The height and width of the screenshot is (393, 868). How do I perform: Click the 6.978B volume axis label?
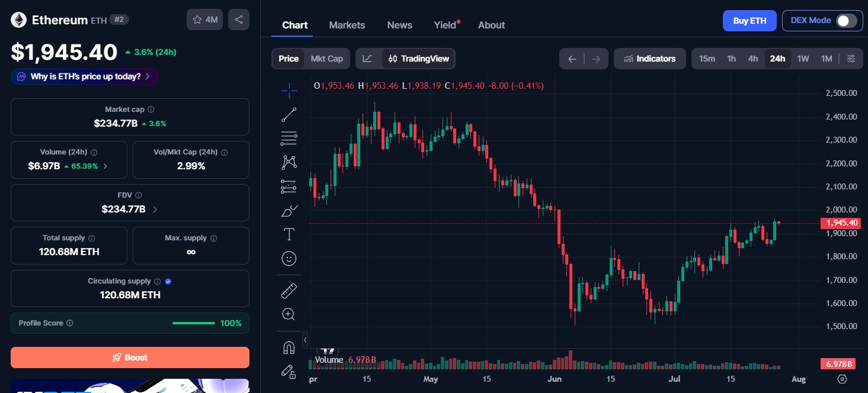click(x=840, y=363)
